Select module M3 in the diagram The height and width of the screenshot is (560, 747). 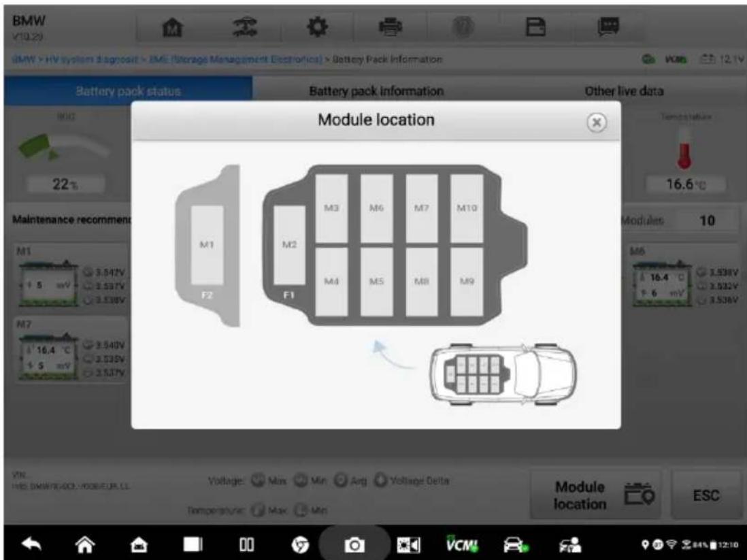point(331,208)
